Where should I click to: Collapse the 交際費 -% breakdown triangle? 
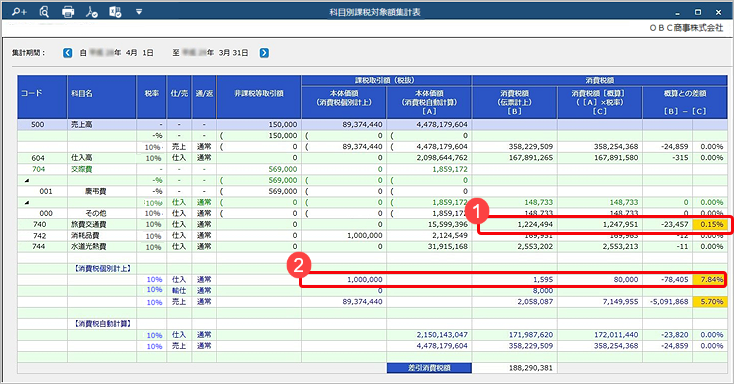pos(27,180)
